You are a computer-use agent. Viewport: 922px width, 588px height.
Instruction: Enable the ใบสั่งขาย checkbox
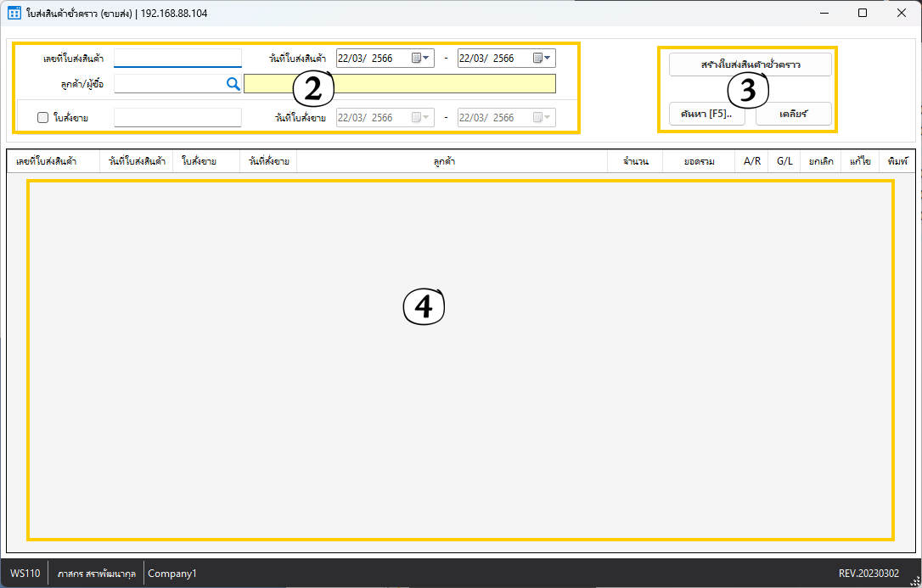click(x=42, y=118)
